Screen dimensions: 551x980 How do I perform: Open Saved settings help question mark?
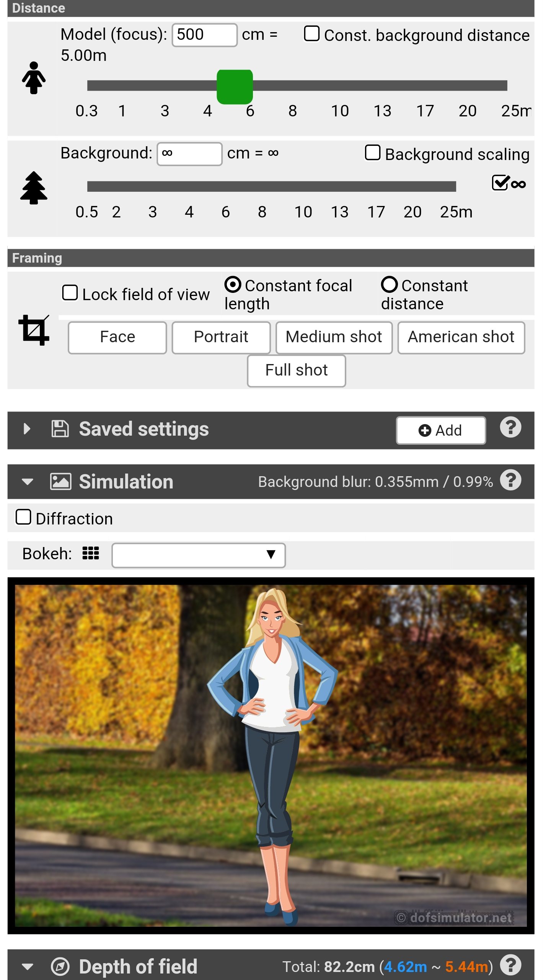pyautogui.click(x=510, y=427)
